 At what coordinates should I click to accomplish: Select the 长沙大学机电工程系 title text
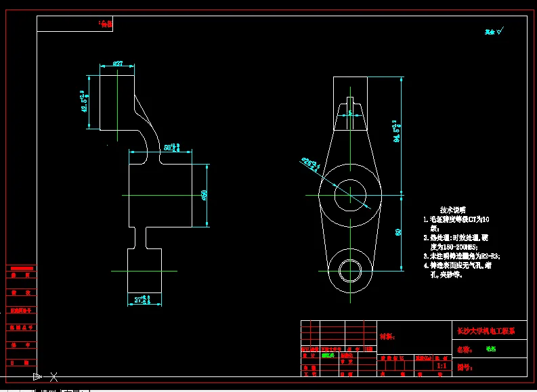tap(486, 330)
